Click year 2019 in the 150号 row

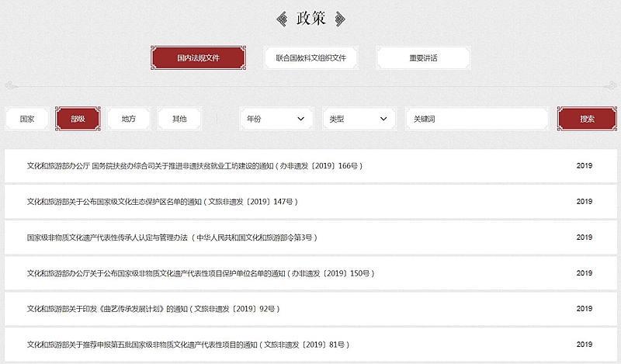tap(585, 273)
